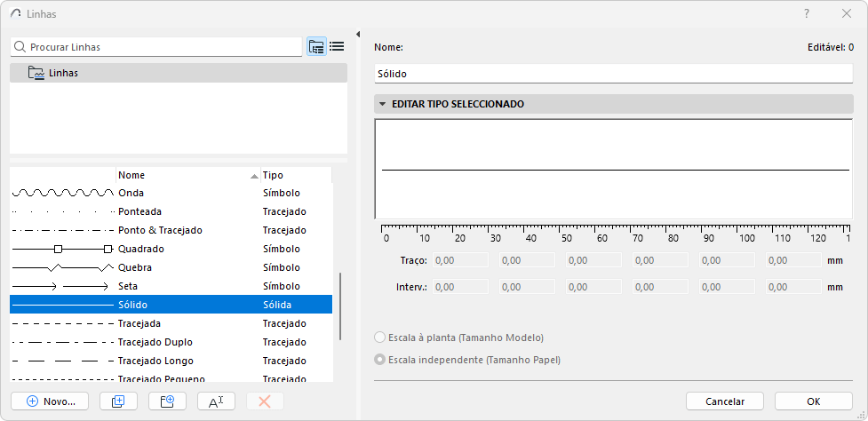The image size is (868, 421).
Task: Select the Ponteada line type row
Action: coord(171,212)
